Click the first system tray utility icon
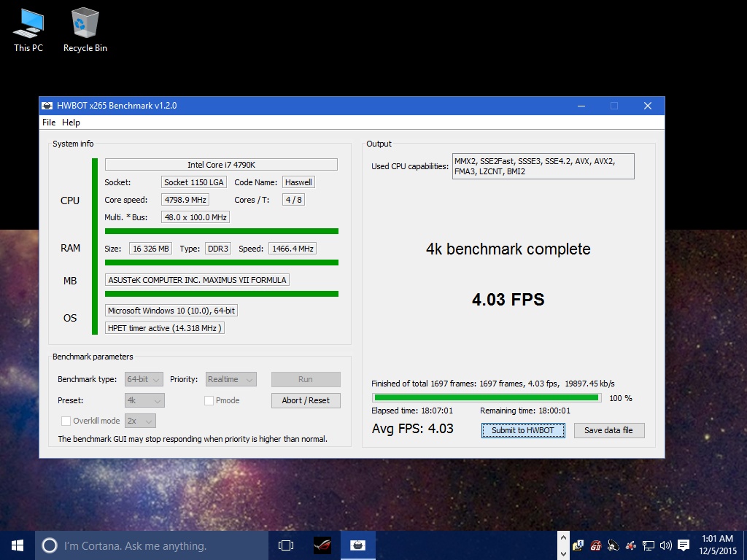The width and height of the screenshot is (747, 560). tap(578, 545)
